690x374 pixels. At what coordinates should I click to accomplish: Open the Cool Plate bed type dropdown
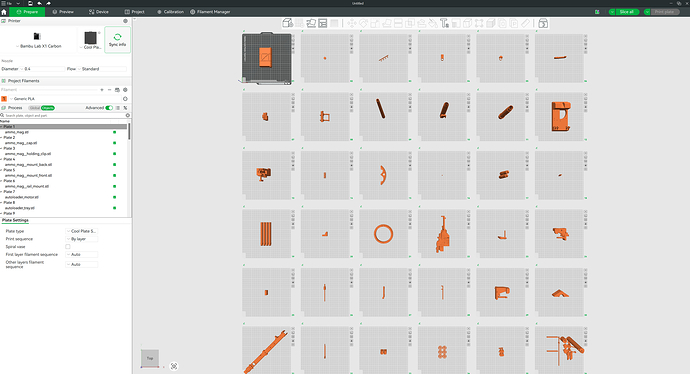point(90,47)
